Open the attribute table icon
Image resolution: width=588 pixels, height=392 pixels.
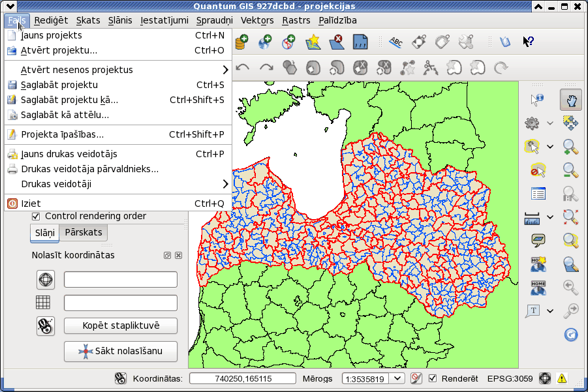tap(538, 194)
